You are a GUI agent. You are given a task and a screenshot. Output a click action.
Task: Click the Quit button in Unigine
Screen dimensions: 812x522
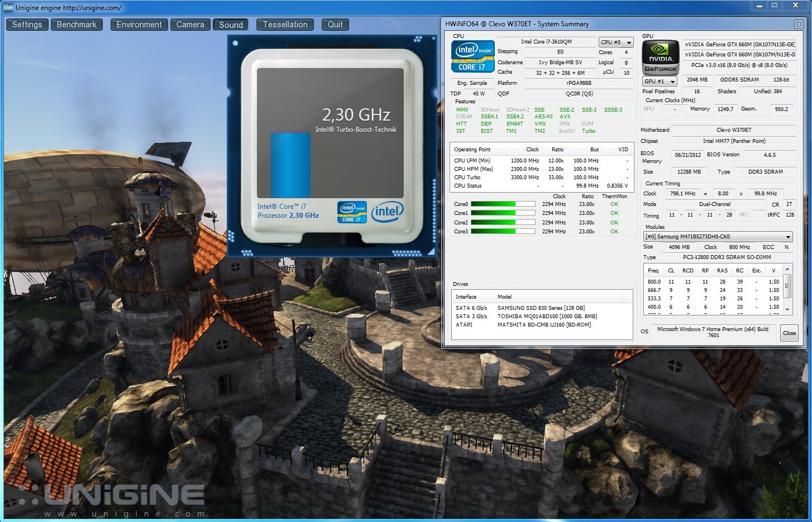pos(335,25)
